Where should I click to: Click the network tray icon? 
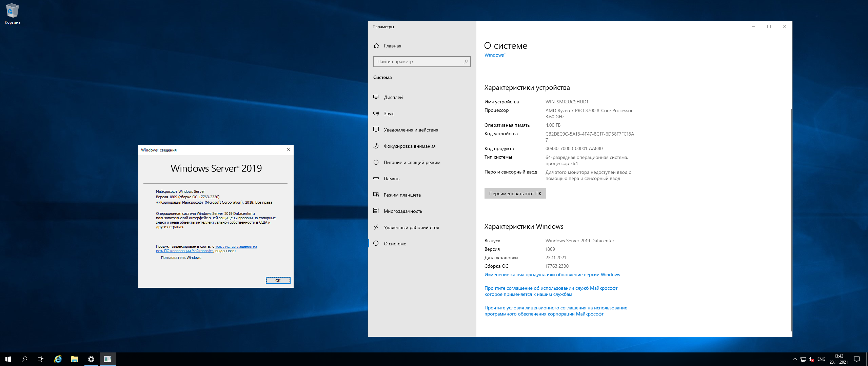coord(803,359)
